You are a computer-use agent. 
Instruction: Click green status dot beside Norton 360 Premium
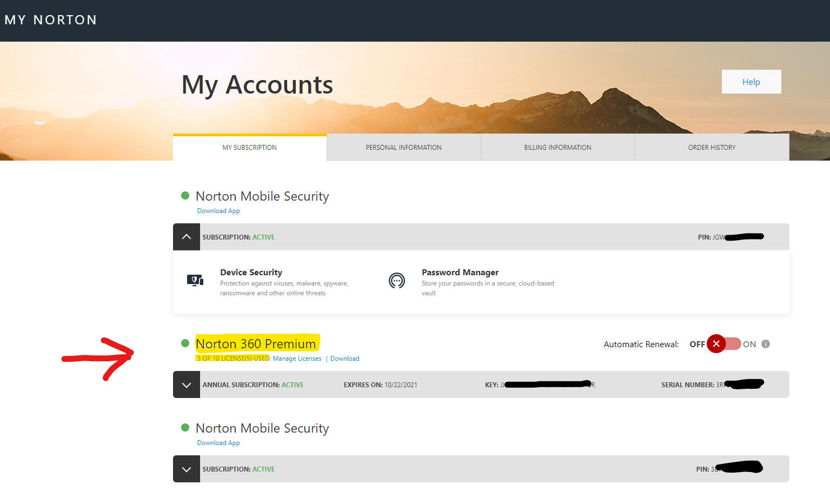(185, 343)
